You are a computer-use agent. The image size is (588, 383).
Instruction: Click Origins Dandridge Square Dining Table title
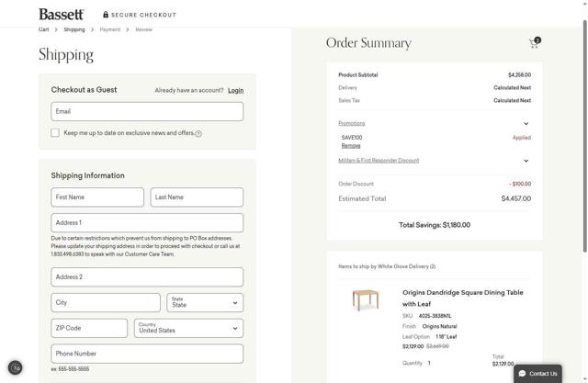point(462,298)
